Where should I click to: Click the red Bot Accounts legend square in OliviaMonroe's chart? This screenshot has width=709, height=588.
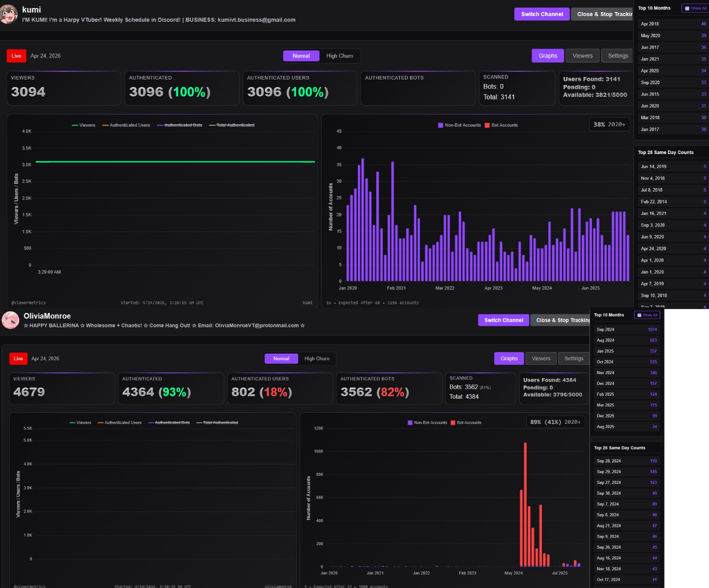click(453, 423)
